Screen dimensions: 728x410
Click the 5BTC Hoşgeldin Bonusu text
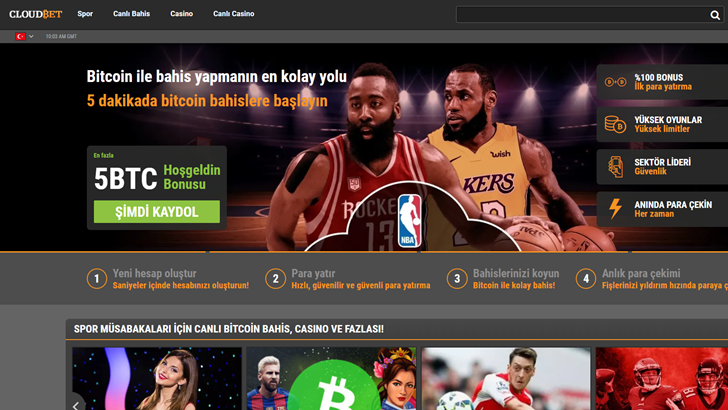pyautogui.click(x=157, y=177)
